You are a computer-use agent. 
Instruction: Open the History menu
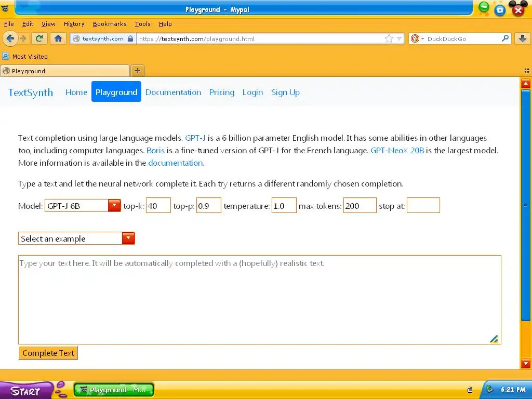(74, 24)
